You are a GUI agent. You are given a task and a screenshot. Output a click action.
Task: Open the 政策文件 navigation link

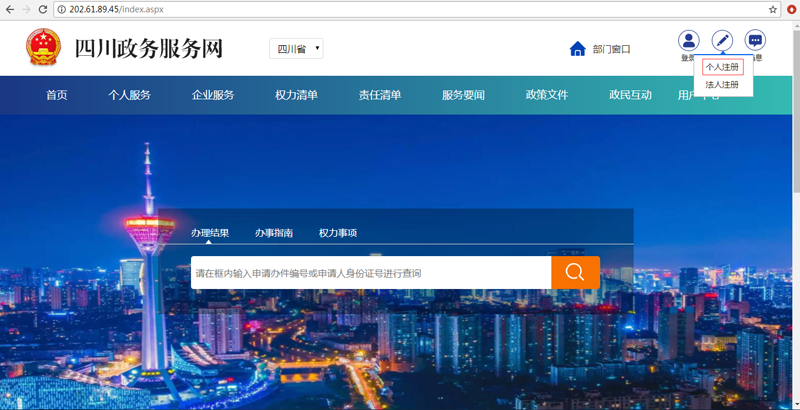[x=547, y=95]
